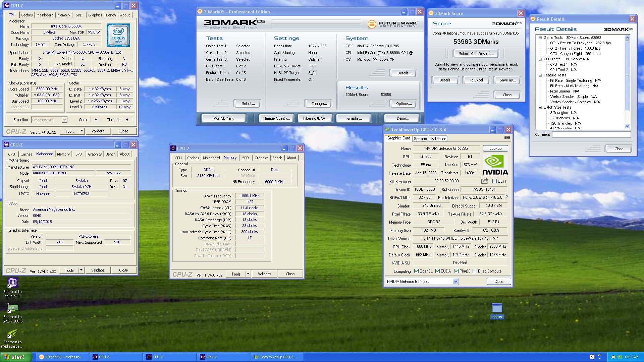
Task: Click the Change button under Settings
Action: pos(319,104)
